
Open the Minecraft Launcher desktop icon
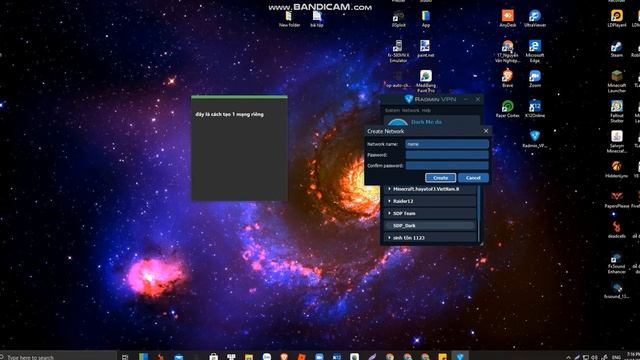pos(617,81)
